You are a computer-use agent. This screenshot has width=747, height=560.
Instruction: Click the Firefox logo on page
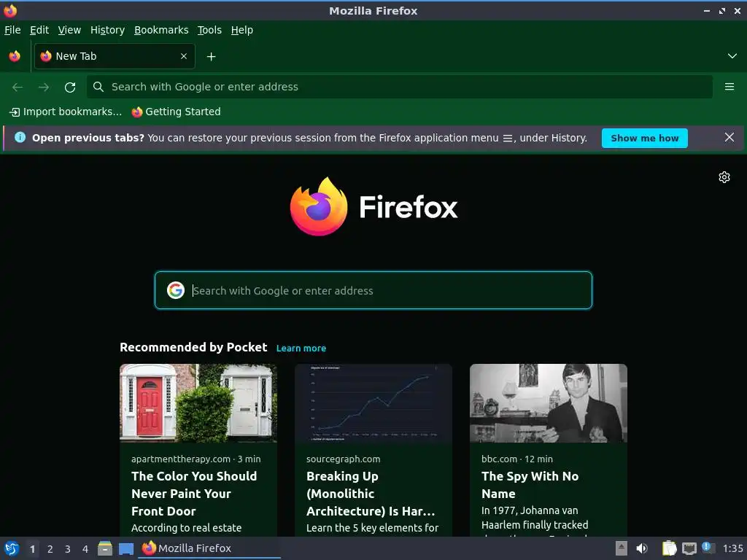click(x=374, y=206)
